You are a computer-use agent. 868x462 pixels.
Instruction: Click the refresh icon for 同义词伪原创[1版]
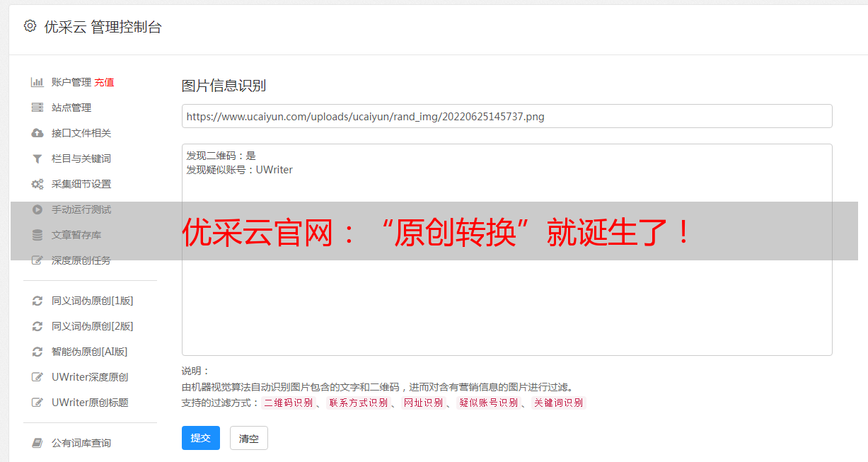point(37,301)
